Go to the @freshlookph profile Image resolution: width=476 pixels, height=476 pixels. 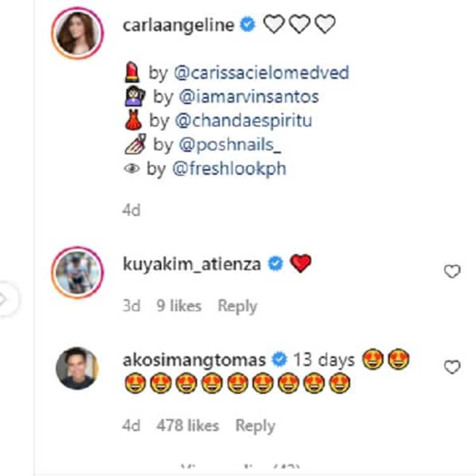coord(229,169)
